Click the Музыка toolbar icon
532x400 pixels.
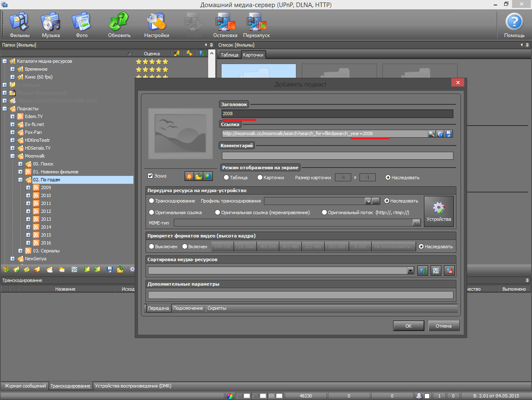(x=51, y=25)
